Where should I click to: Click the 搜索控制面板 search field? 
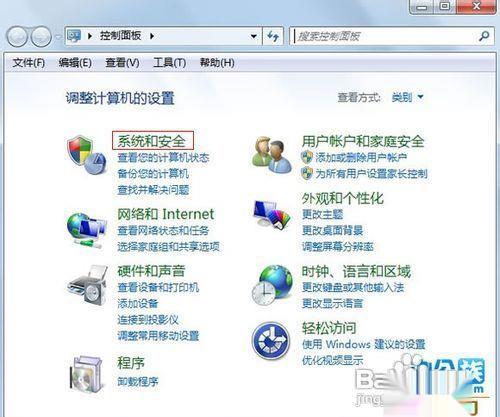385,36
